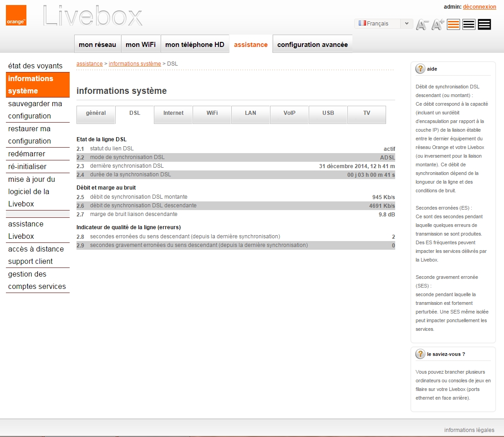This screenshot has width=504, height=437.
Task: Click 'marge de bruit liaison descendante' label
Action: pyautogui.click(x=133, y=214)
